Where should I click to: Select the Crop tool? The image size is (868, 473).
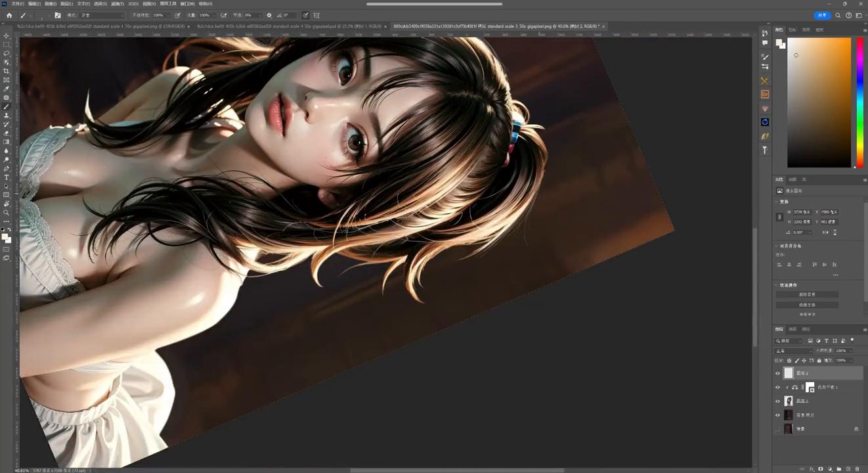pyautogui.click(x=7, y=71)
